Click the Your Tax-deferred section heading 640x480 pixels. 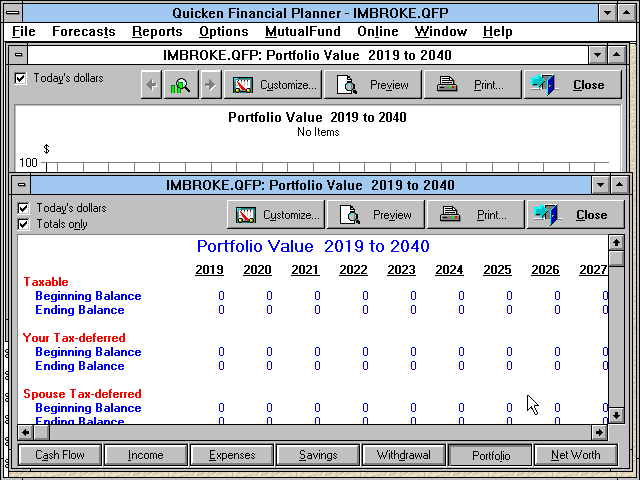click(74, 338)
